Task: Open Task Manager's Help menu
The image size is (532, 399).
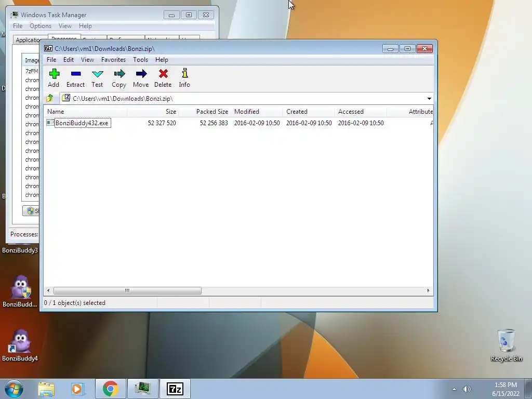Action: point(85,26)
